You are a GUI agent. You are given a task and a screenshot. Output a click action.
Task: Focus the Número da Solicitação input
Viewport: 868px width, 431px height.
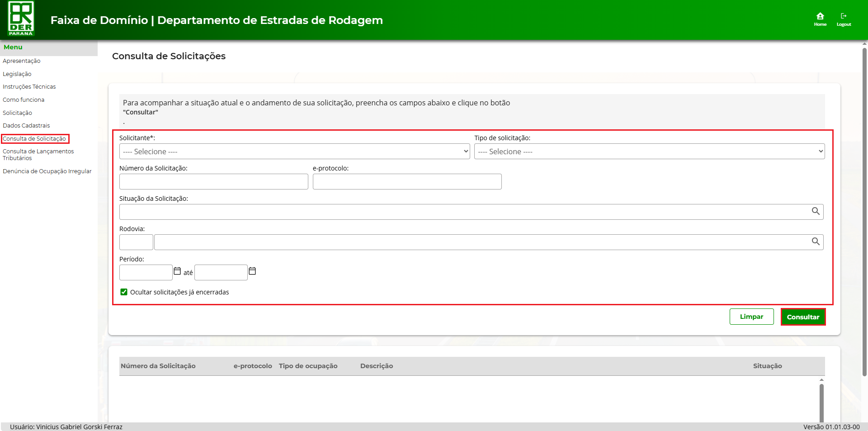[213, 182]
